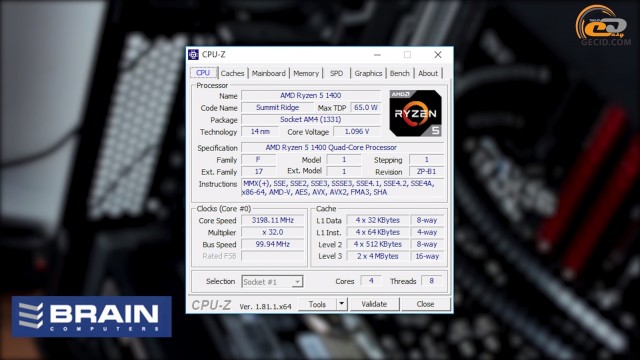Click the Level 2 value 4 x 512 KBytes
The height and width of the screenshot is (360, 640).
pyautogui.click(x=378, y=244)
